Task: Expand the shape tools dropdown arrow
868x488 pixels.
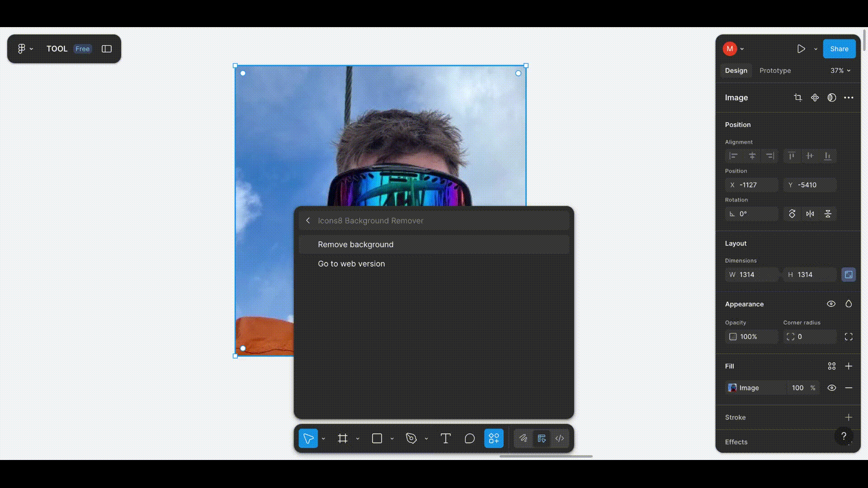Action: tap(392, 439)
